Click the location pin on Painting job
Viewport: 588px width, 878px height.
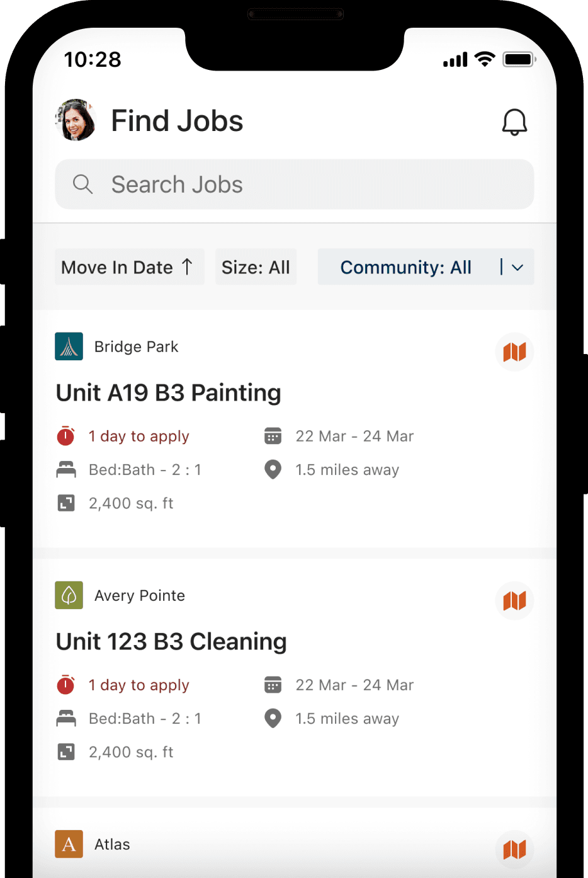(x=273, y=470)
